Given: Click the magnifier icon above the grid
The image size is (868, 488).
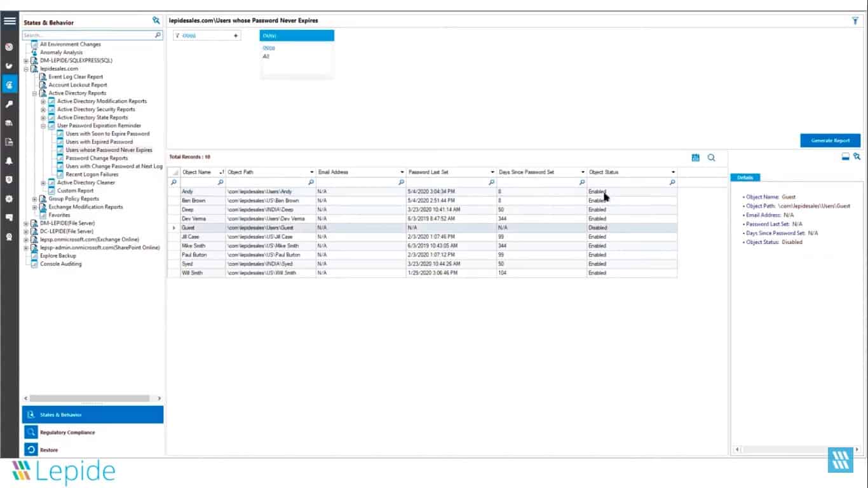Looking at the screenshot, I should 711,158.
